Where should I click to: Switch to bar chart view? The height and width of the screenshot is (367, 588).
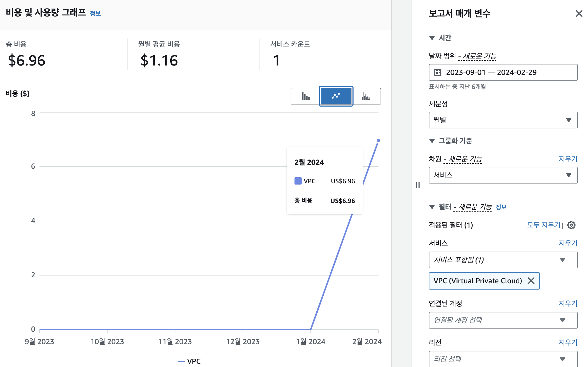[305, 96]
